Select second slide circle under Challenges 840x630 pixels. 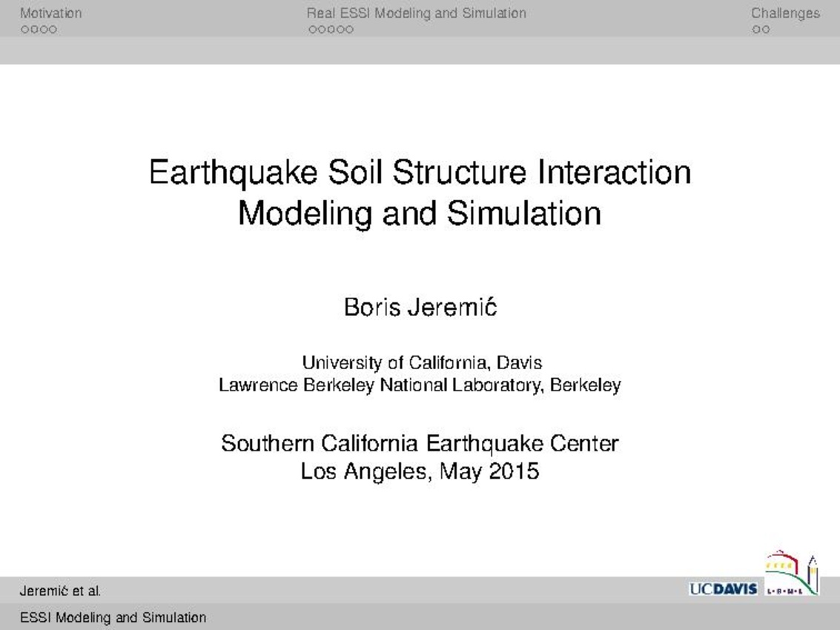(765, 30)
